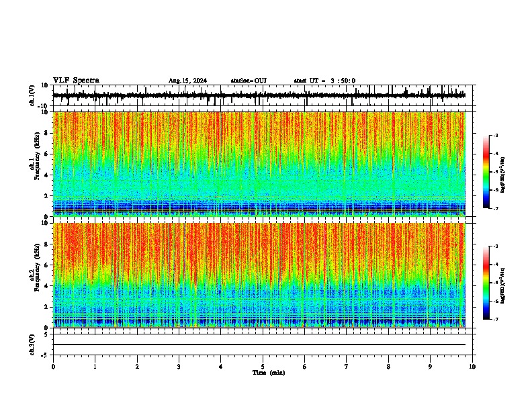Click the "8" kHz tick on ch.2 frequency axis

pyautogui.click(x=46, y=244)
